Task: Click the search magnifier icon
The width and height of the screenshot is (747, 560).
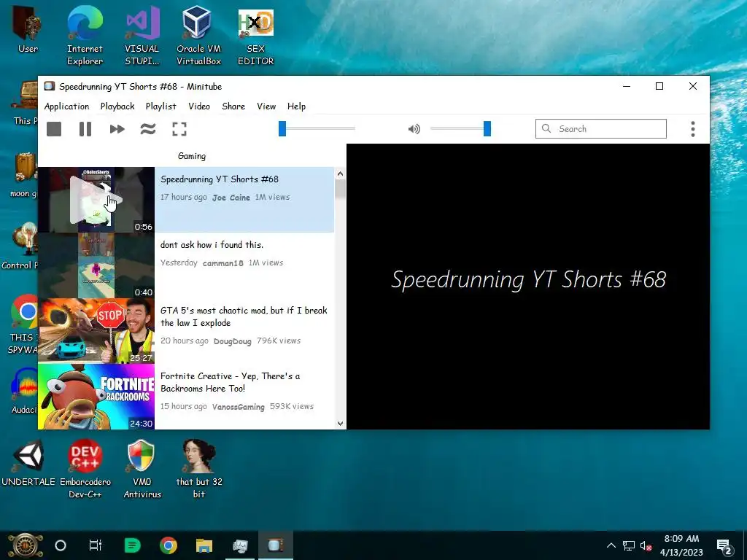Action: 546,128
